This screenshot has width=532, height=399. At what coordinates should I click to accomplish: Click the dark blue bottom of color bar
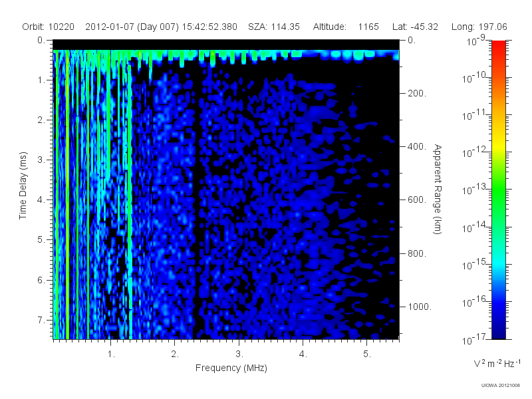coord(498,329)
